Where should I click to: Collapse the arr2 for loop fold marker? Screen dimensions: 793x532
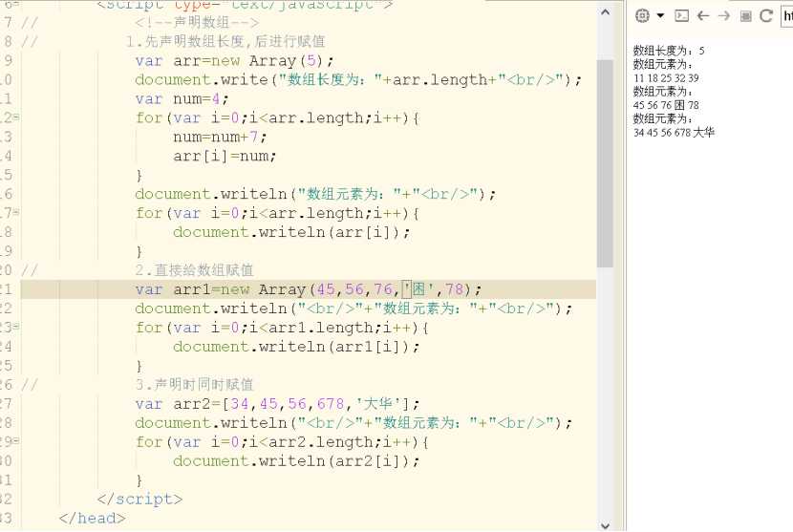16,441
